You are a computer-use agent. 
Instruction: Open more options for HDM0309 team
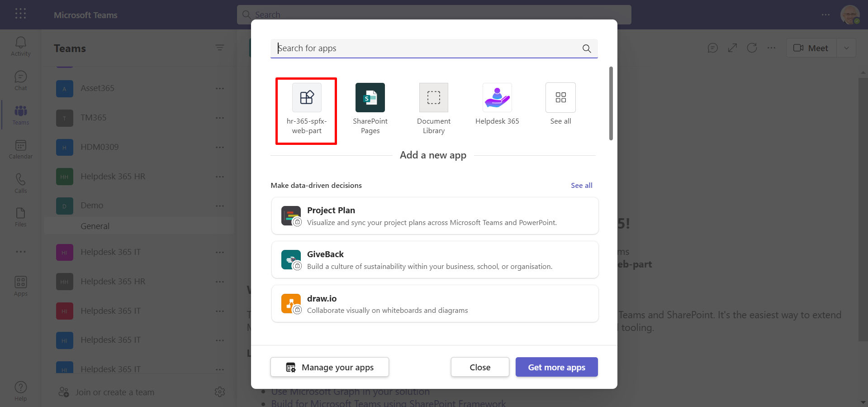pos(220,147)
